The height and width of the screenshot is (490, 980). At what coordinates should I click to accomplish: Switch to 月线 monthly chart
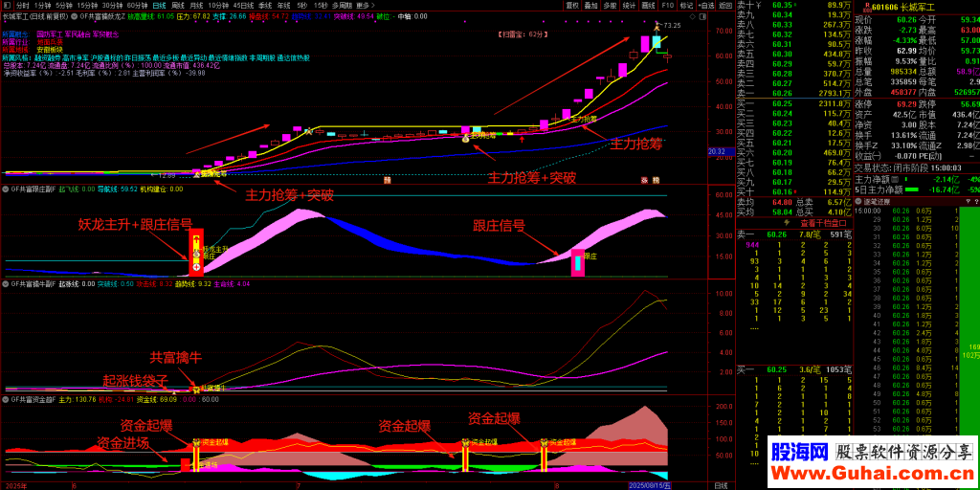coord(195,5)
